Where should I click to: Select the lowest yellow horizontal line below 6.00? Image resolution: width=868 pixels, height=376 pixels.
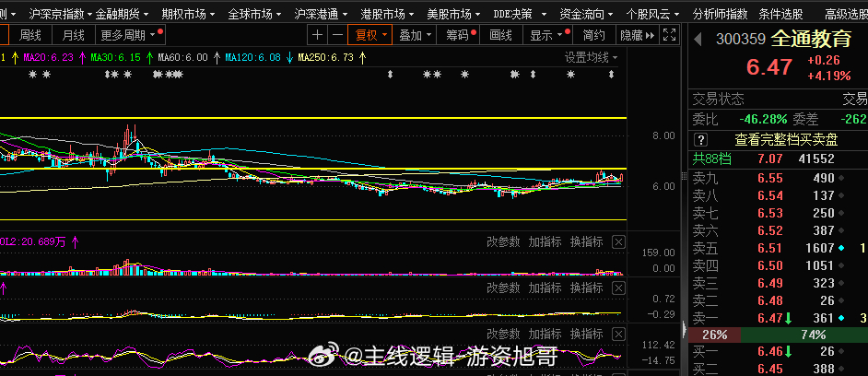312,220
